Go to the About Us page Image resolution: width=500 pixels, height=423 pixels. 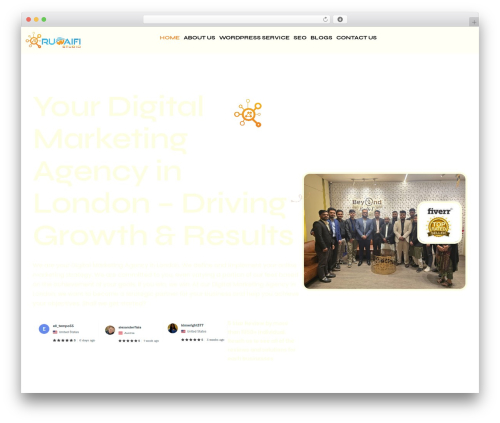pos(199,38)
